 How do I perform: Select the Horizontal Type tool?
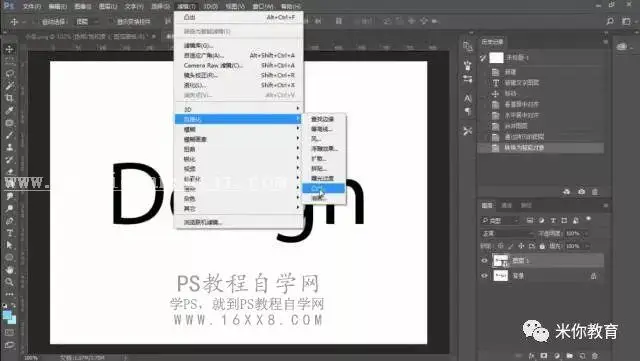pyautogui.click(x=9, y=233)
